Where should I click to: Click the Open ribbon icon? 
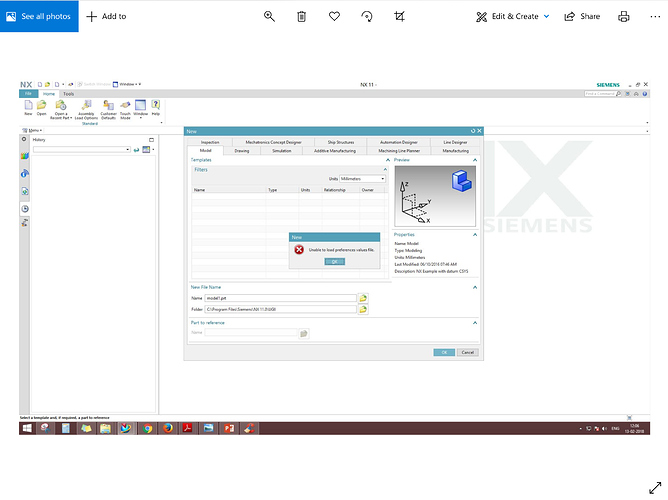41,108
